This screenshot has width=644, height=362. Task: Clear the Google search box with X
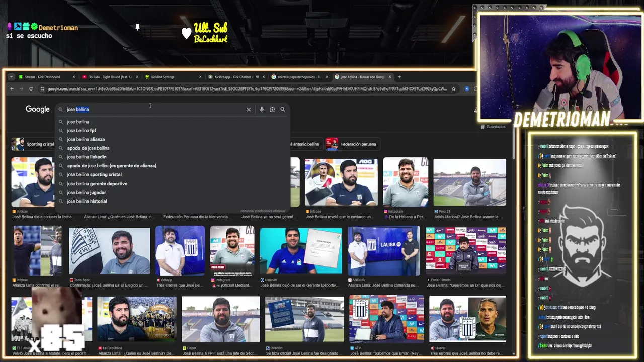249,109
